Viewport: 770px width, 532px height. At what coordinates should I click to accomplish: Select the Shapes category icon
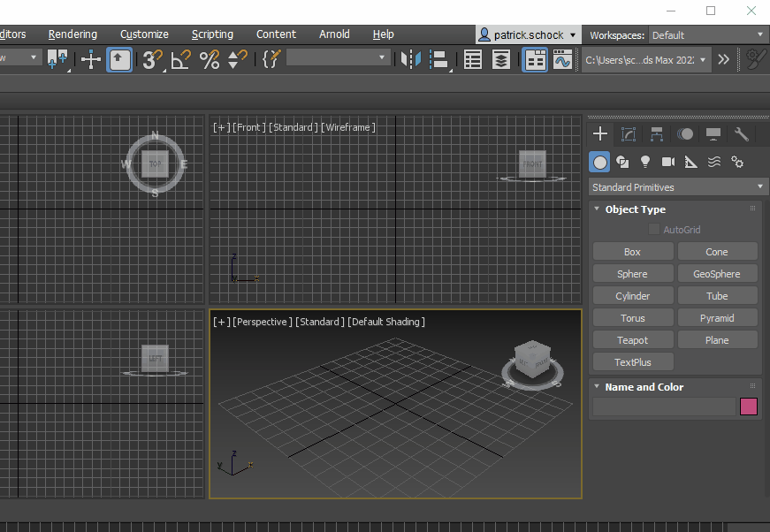click(622, 162)
